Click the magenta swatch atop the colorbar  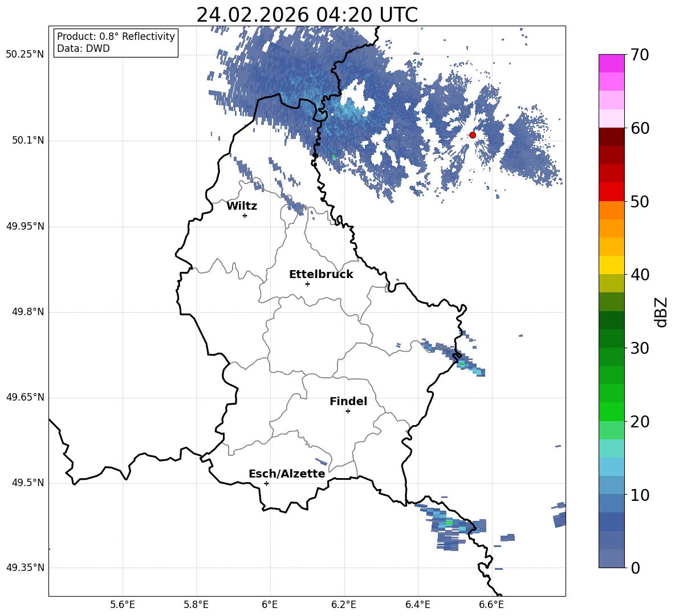(x=611, y=63)
